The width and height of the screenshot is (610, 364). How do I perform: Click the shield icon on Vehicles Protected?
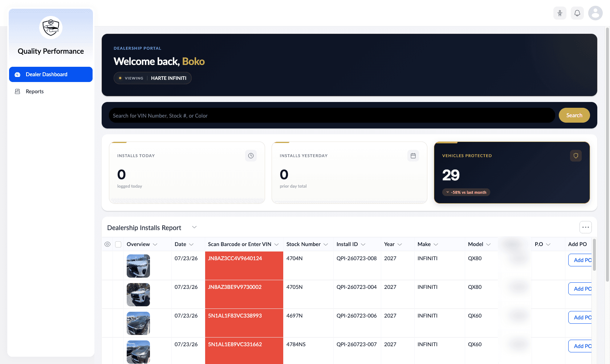[576, 156]
